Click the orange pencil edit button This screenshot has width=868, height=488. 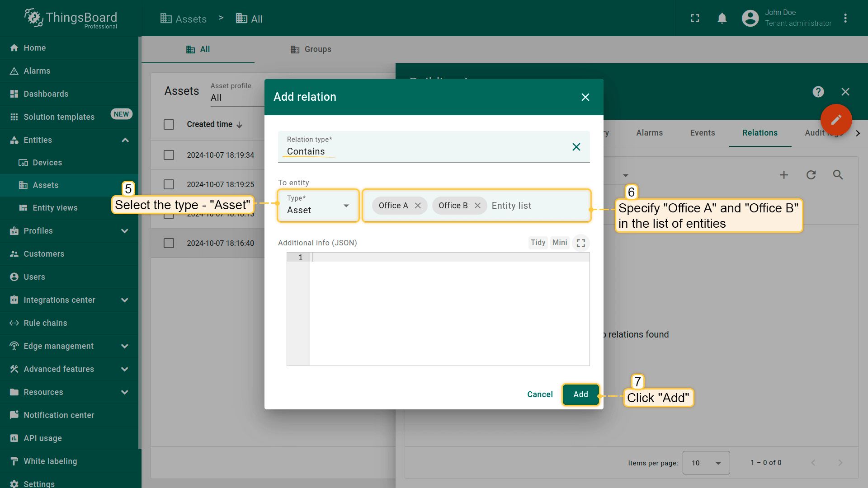[836, 119]
